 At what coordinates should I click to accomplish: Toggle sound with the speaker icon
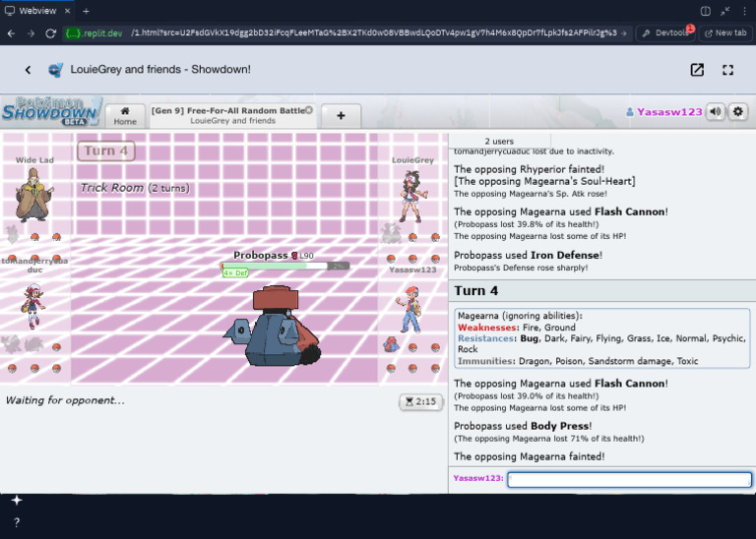click(716, 112)
